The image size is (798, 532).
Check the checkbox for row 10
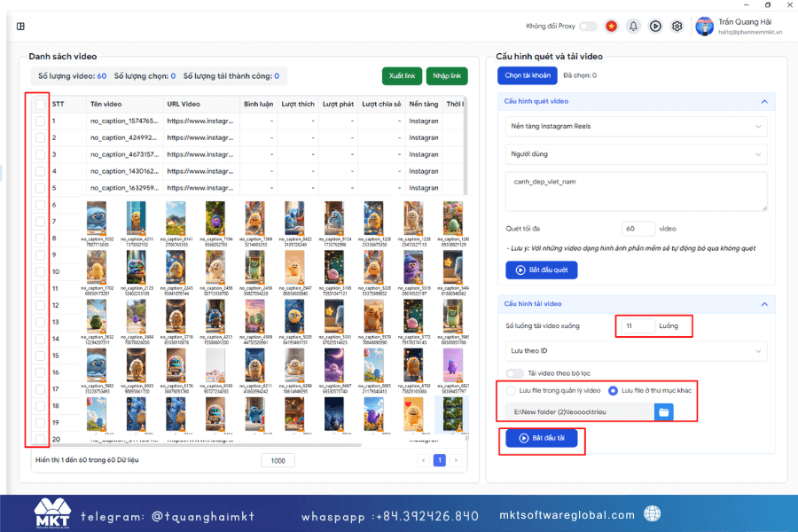pos(40,271)
